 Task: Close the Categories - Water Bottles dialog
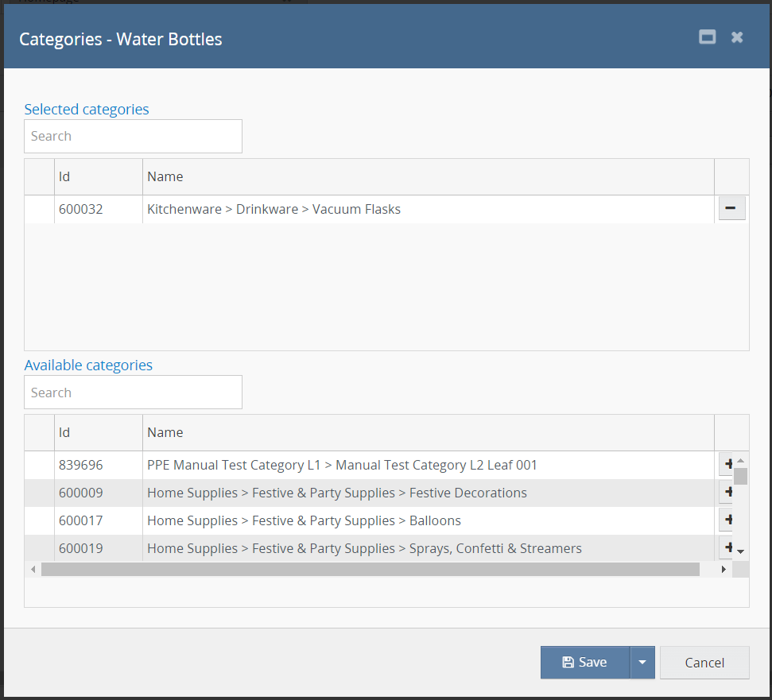point(737,37)
